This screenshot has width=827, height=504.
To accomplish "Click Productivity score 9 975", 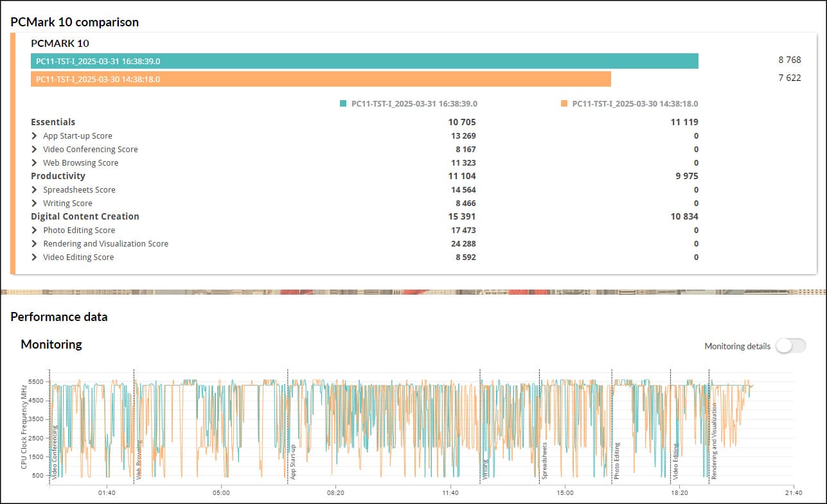I will [x=687, y=176].
